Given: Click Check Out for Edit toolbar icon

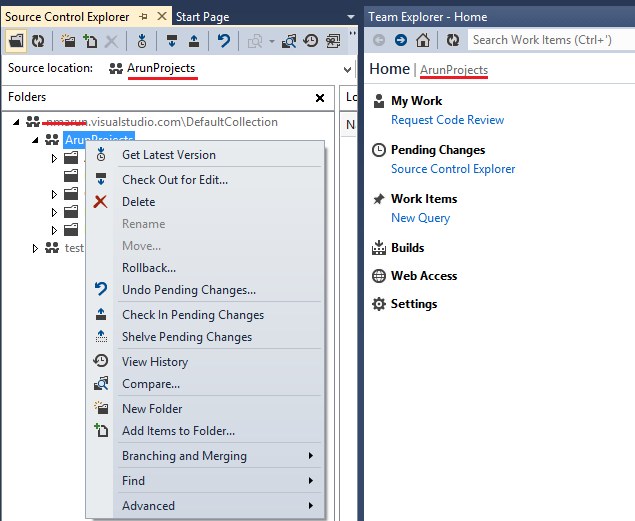Looking at the screenshot, I should click(172, 41).
